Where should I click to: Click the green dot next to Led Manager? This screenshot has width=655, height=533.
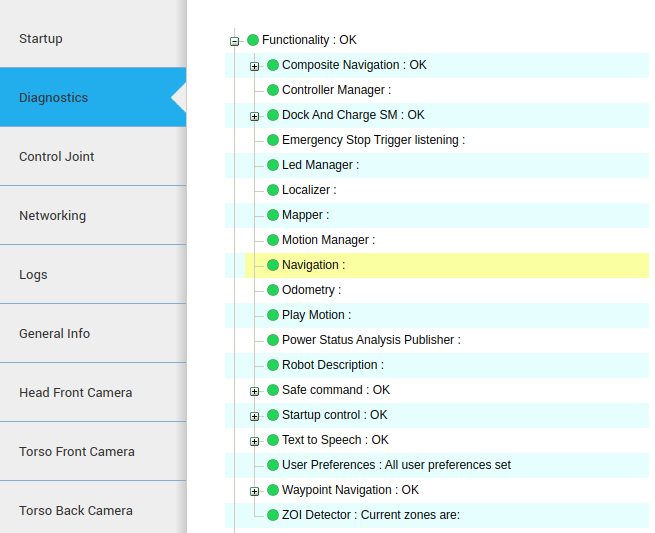(x=273, y=165)
